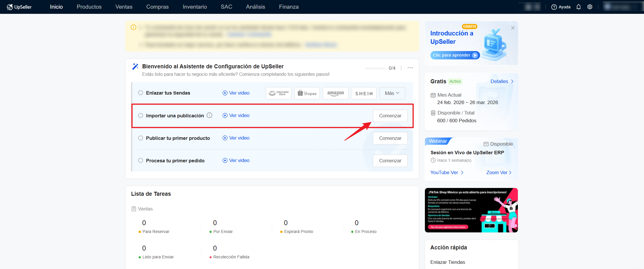Open the settings gear
Screen dimensions: 644x269
pos(590,7)
